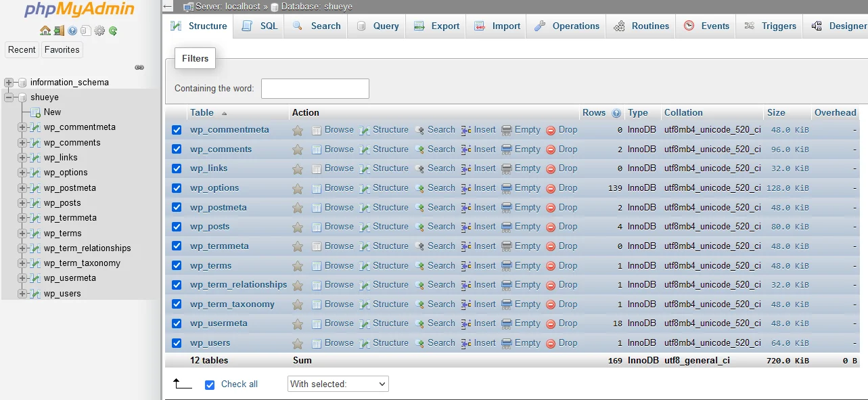Open phpMyAdmin documentation question-mark icon

[x=72, y=30]
